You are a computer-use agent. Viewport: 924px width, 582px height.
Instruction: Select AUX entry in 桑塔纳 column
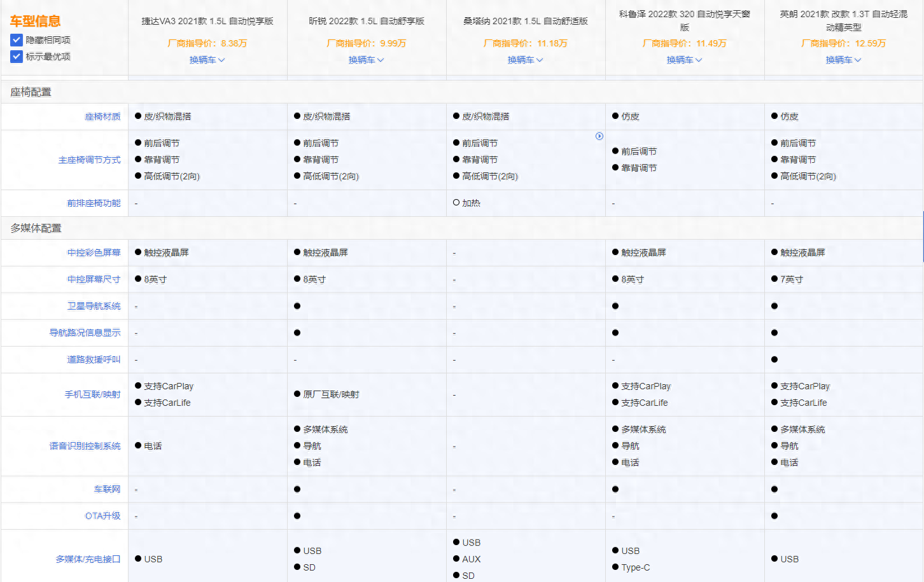466,559
